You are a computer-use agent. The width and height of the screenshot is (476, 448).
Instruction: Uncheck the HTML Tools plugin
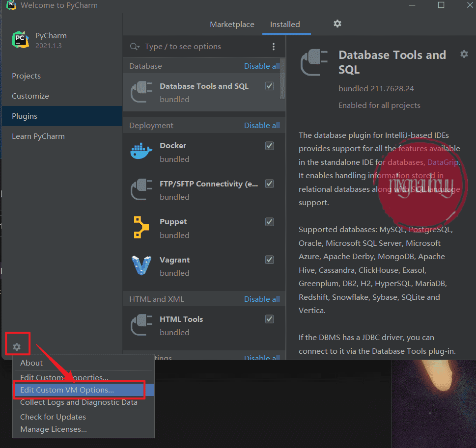pos(269,319)
